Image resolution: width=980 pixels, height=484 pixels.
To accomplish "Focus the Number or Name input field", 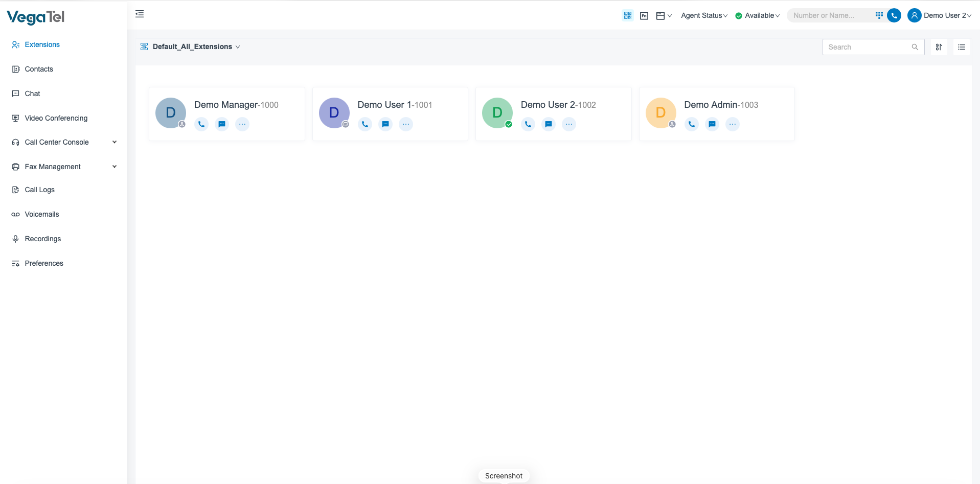I will [x=829, y=16].
